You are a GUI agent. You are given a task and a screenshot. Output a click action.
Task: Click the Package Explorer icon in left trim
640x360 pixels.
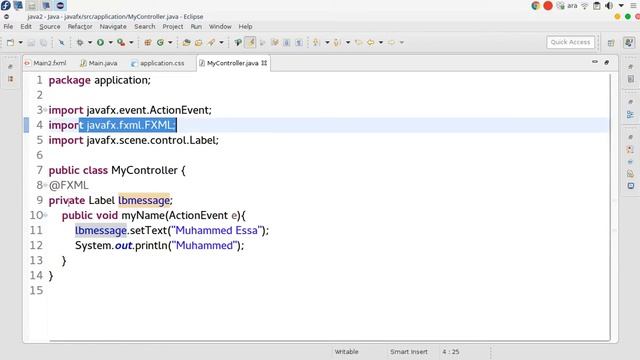[10, 79]
